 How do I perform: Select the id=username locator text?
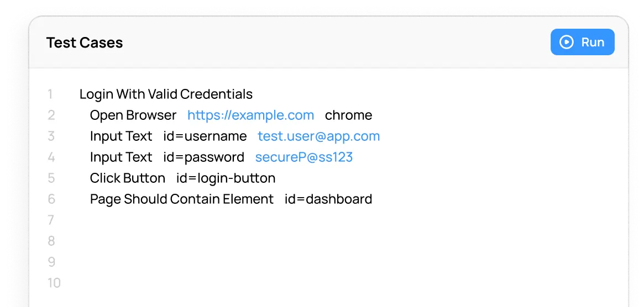205,136
